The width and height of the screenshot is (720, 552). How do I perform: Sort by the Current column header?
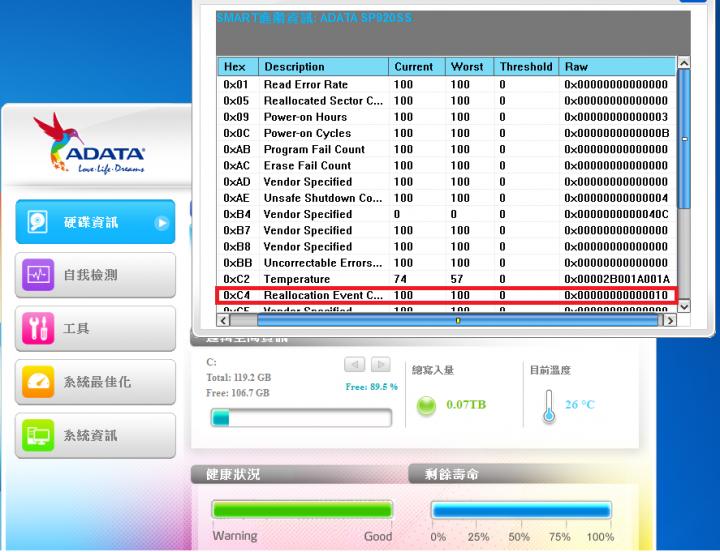417,67
